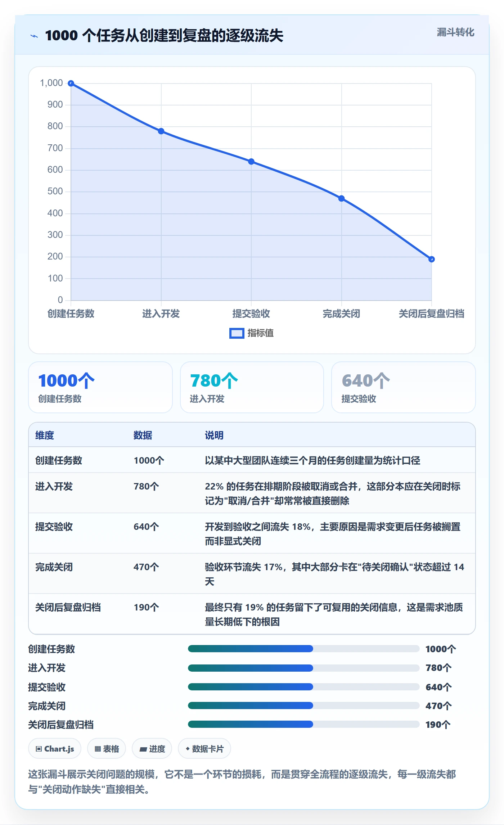504x825 pixels.
Task: Click the 表格 tag
Action: pyautogui.click(x=107, y=749)
